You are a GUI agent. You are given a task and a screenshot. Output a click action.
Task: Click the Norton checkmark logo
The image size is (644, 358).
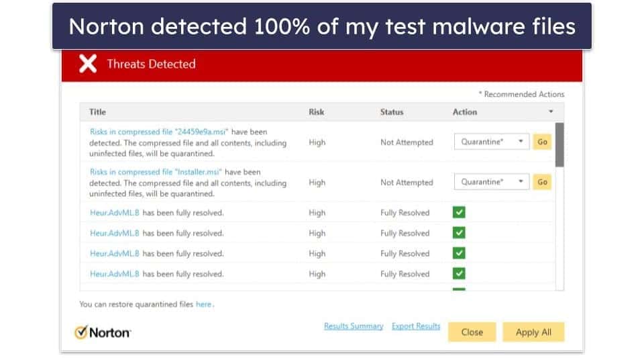[x=102, y=332]
